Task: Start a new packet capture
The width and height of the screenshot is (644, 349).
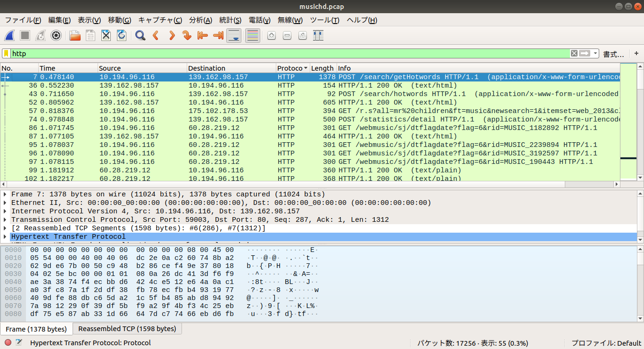Action: [10, 35]
